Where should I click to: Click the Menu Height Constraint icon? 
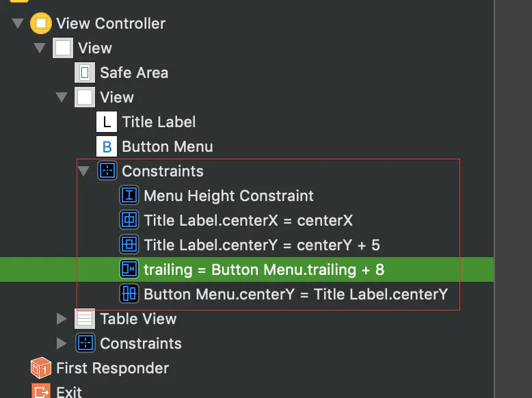[x=129, y=196]
